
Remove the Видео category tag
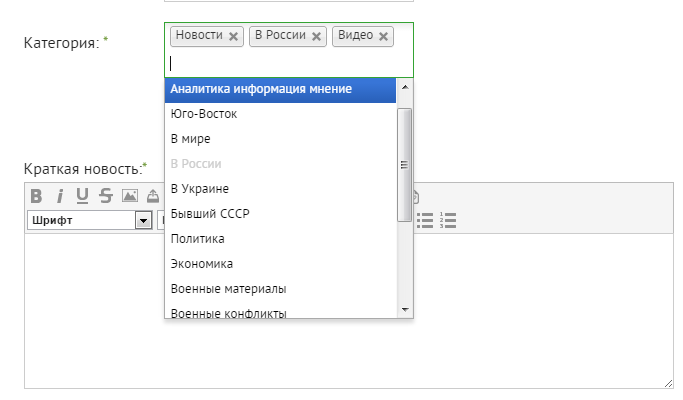384,36
